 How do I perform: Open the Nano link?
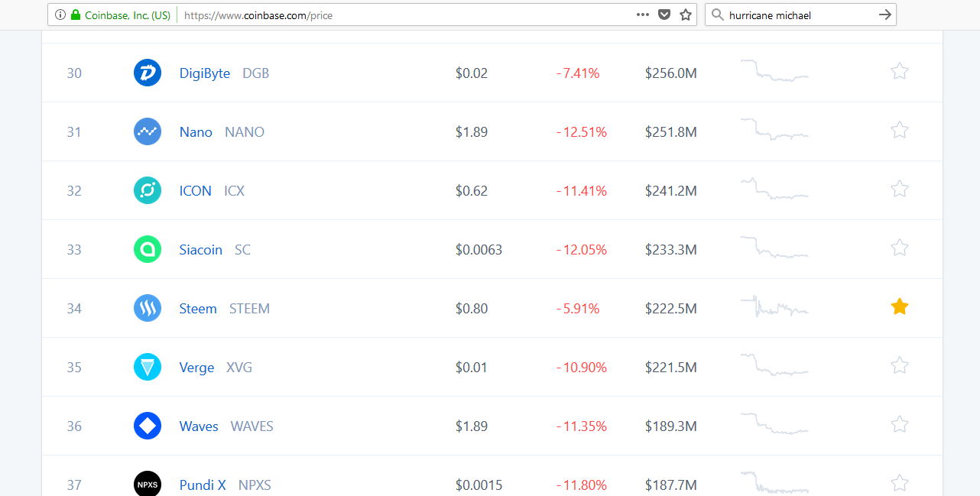coord(196,132)
